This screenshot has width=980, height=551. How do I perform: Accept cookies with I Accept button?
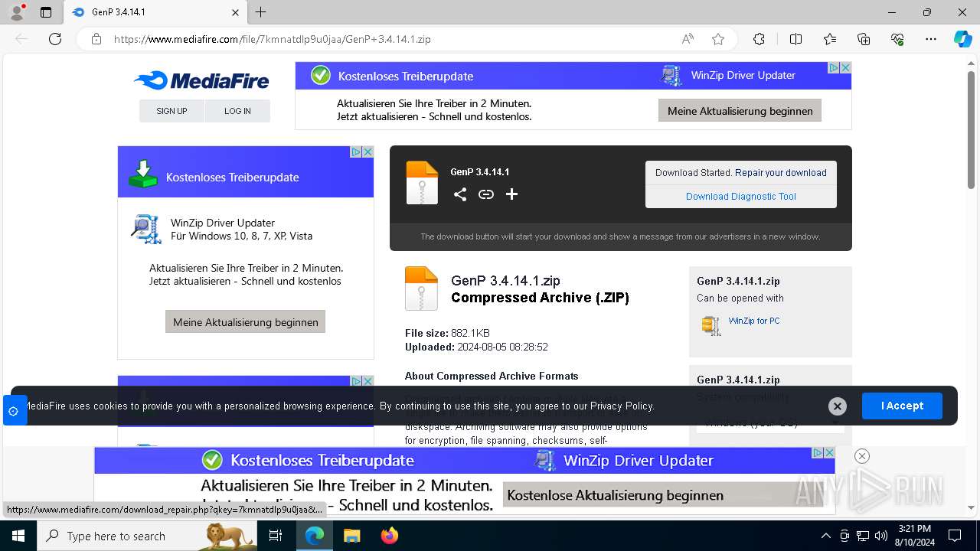(x=902, y=406)
